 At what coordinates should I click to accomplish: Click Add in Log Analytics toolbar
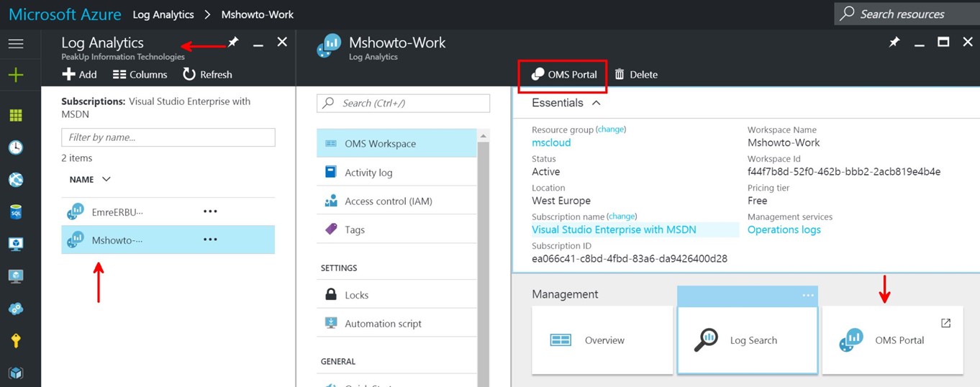[x=80, y=74]
